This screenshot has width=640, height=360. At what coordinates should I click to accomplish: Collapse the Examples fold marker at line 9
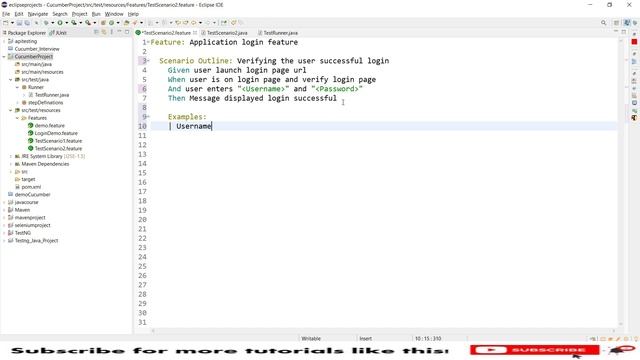point(149,117)
